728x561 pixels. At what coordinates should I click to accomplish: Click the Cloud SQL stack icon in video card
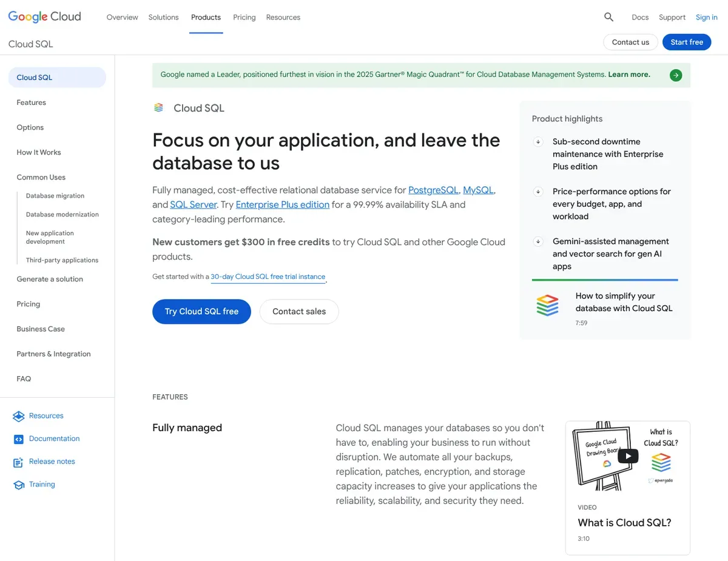tap(661, 463)
